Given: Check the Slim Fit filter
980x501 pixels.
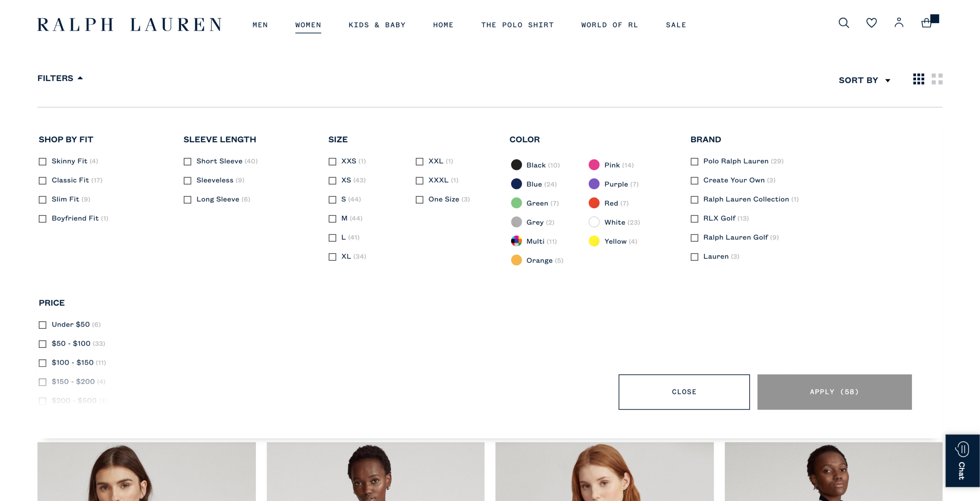Looking at the screenshot, I should (x=43, y=200).
